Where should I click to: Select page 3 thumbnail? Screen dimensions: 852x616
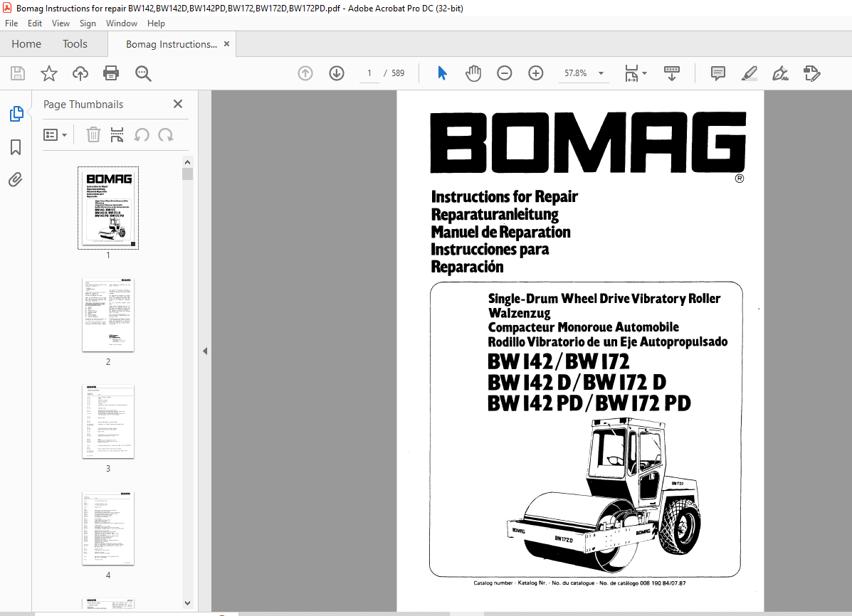tap(108, 422)
